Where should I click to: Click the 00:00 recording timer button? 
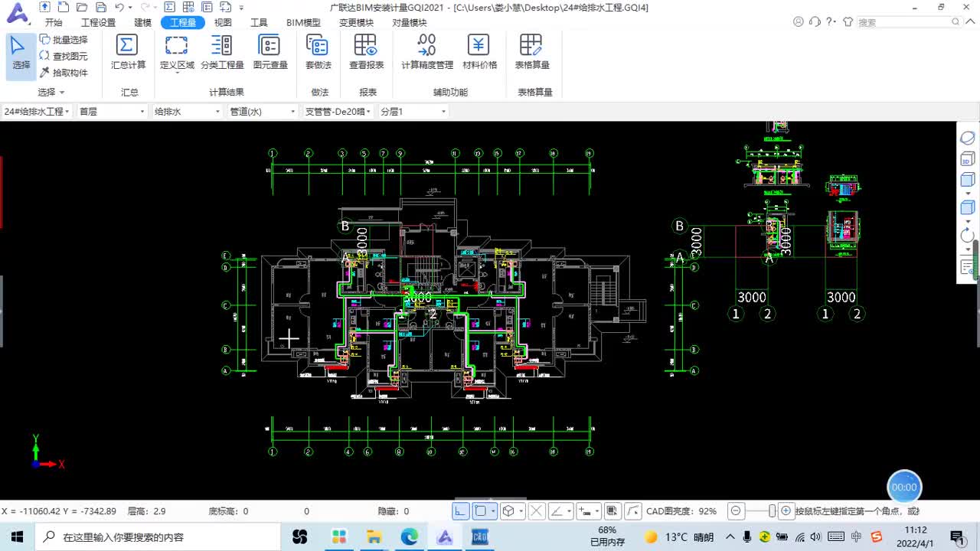coord(904,487)
